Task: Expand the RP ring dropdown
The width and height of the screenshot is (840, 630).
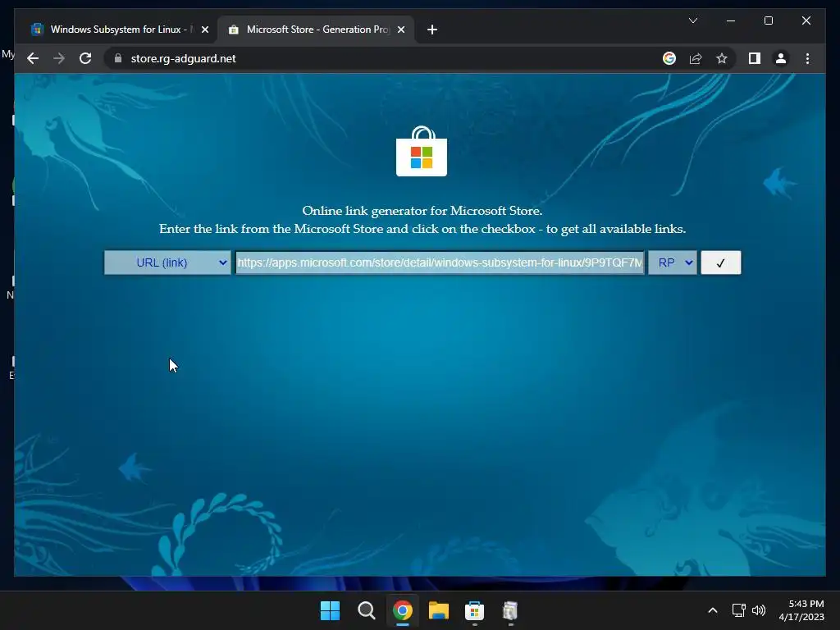Action: (673, 262)
